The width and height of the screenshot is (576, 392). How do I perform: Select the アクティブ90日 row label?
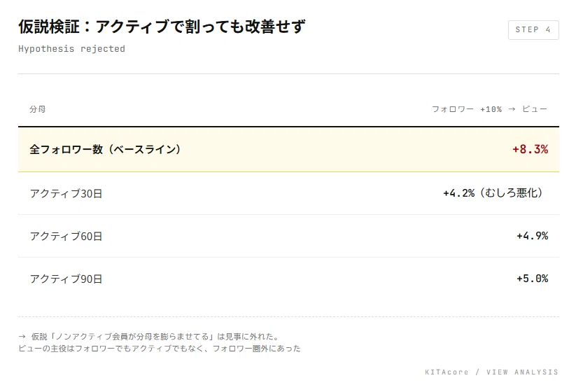66,279
